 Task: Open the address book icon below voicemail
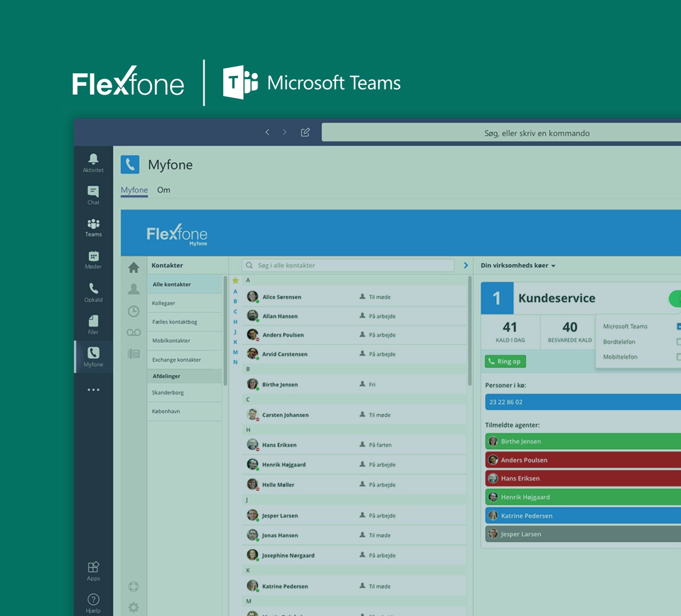pos(133,354)
